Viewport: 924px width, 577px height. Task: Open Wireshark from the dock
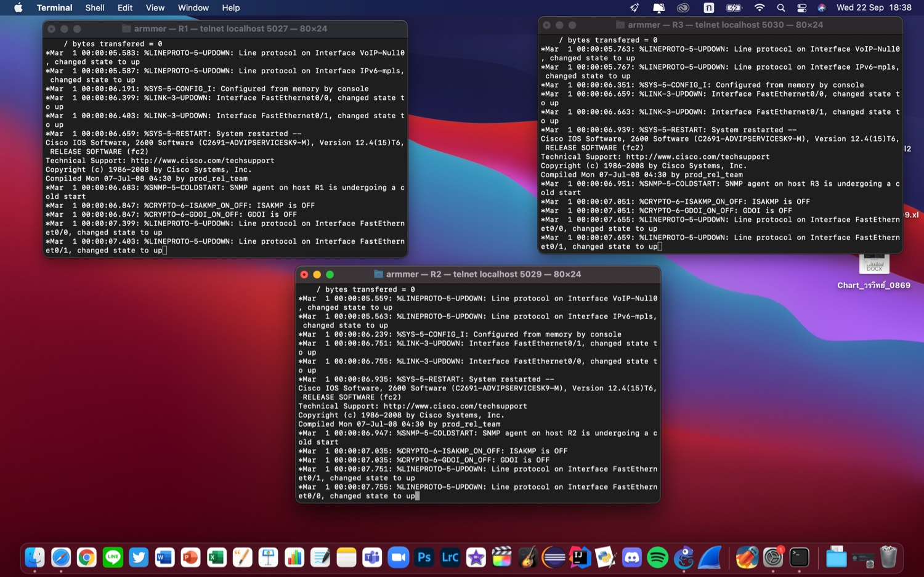coord(710,558)
